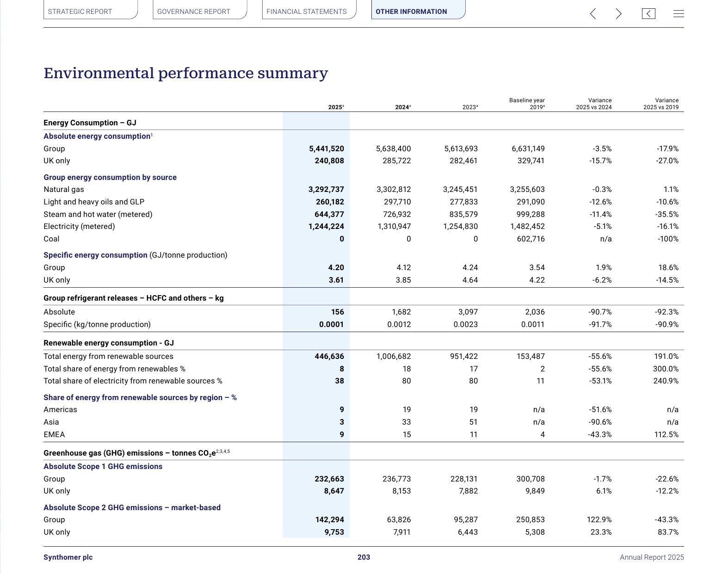Click the 'Baseline year 2019' column header

[x=527, y=104]
